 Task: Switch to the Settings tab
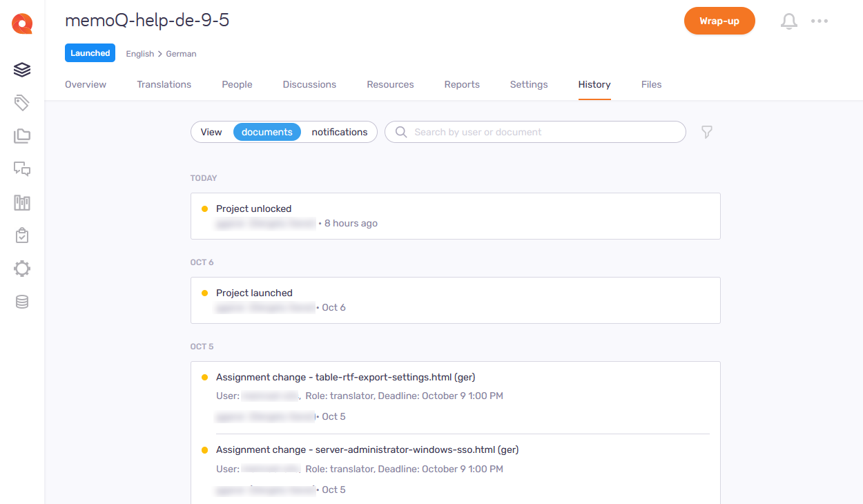[x=529, y=84]
